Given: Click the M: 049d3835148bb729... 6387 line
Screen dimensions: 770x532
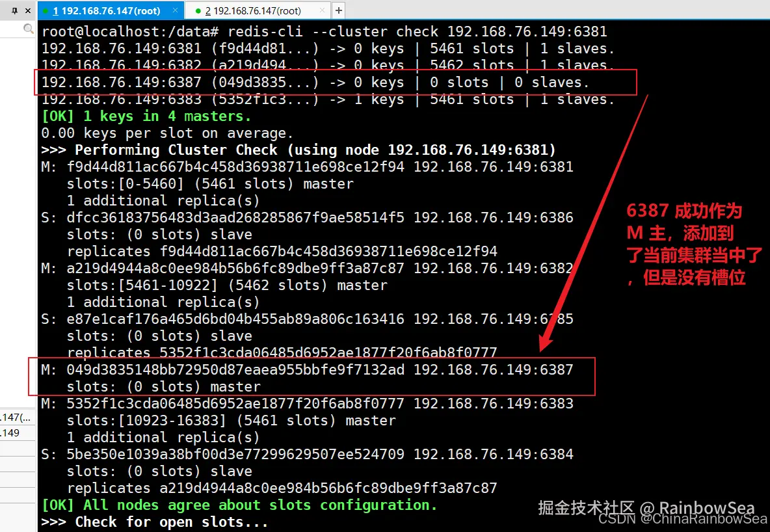Looking at the screenshot, I should [308, 369].
